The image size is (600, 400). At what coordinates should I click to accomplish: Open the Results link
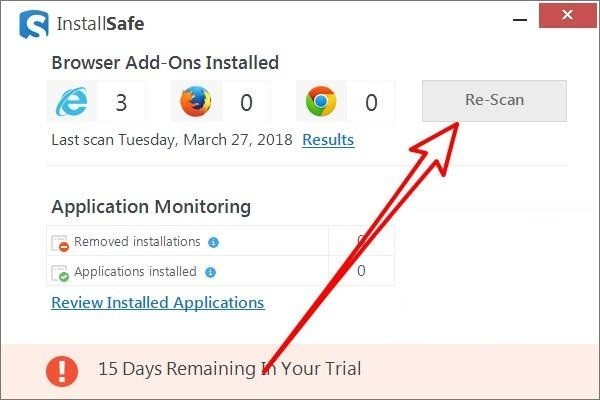point(328,139)
